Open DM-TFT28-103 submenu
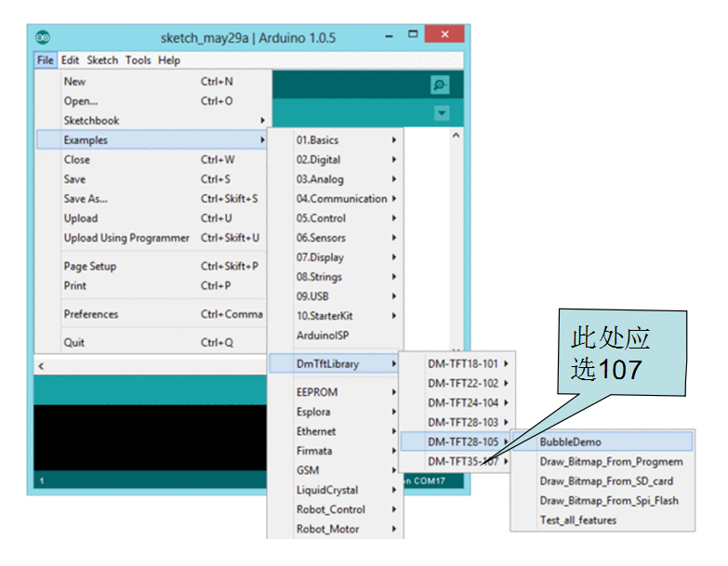 (457, 422)
